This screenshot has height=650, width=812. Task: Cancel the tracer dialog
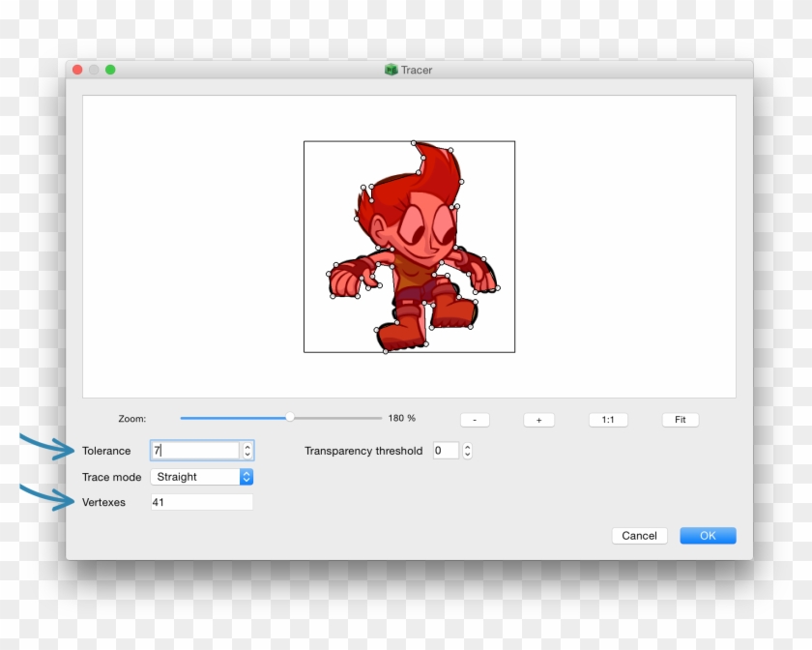(639, 536)
